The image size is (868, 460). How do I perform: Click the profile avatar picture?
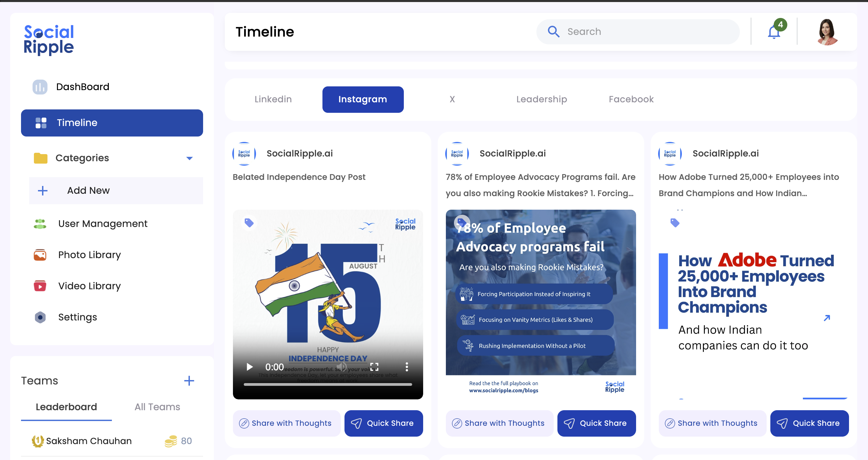[827, 32]
